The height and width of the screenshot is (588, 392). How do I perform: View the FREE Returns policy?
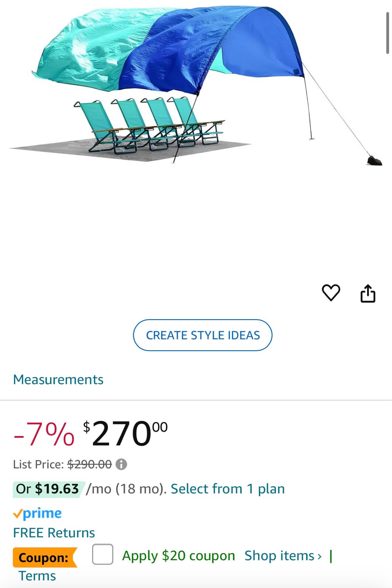tap(54, 533)
